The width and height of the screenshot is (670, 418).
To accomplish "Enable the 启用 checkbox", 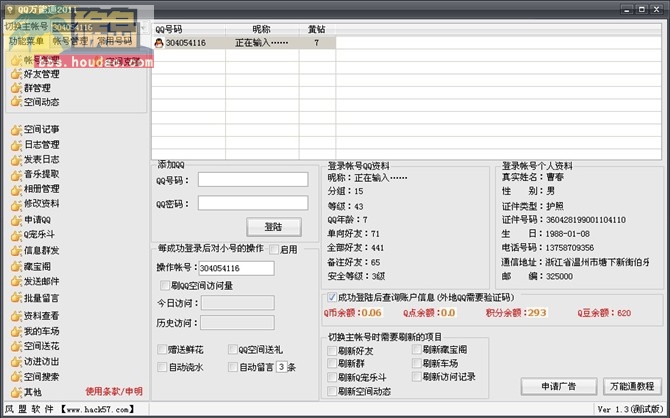I will (x=274, y=250).
